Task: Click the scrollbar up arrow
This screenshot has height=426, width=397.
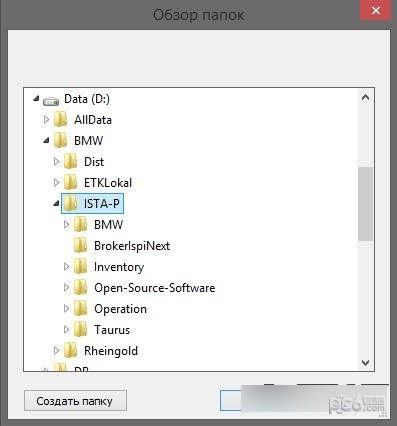Action: (366, 97)
